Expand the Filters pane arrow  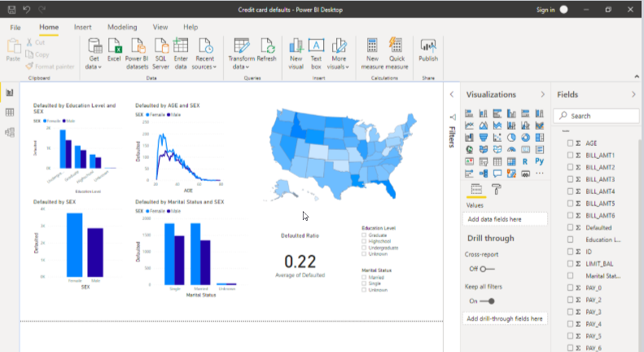(x=452, y=95)
